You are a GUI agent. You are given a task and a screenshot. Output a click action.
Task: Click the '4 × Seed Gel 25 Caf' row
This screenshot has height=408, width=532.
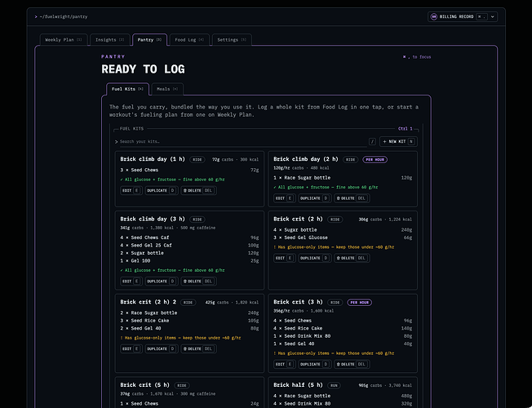pyautogui.click(x=189, y=246)
